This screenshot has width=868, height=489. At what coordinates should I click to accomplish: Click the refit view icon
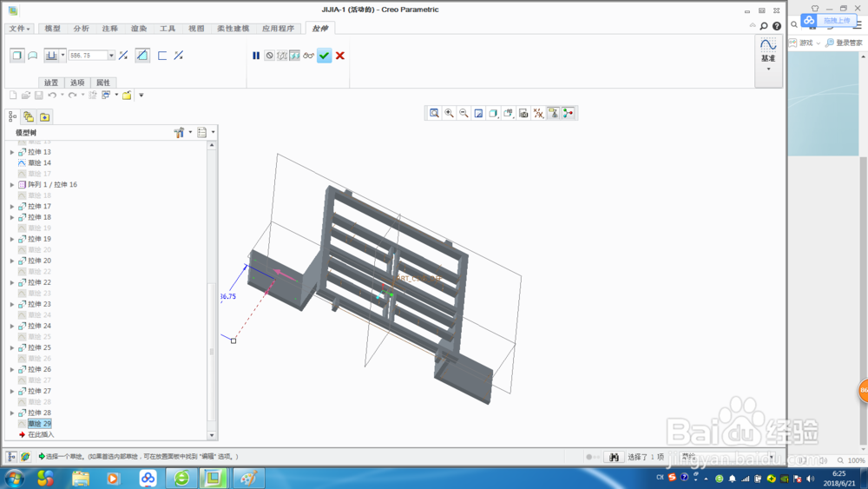pyautogui.click(x=435, y=113)
